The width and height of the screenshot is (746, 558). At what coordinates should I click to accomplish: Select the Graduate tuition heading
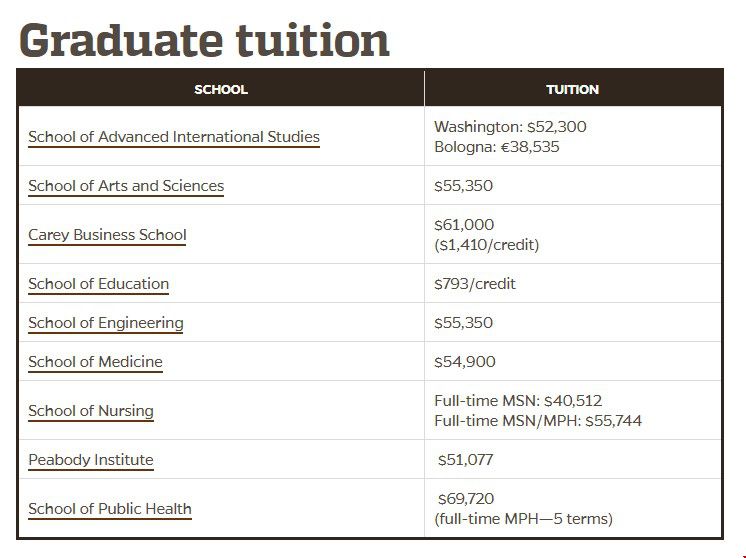coord(204,40)
